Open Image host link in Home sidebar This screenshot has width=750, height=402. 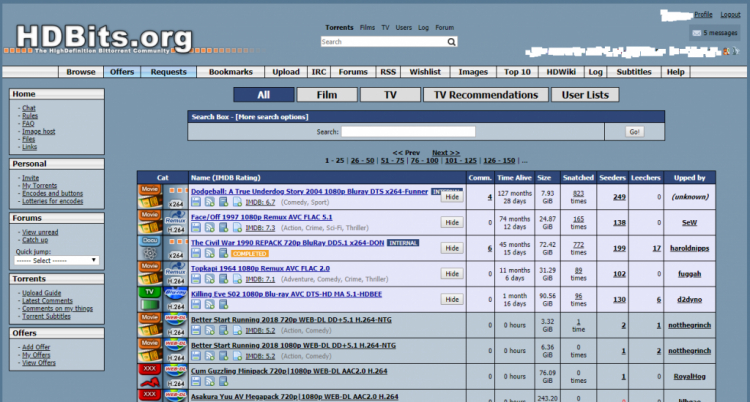point(39,131)
